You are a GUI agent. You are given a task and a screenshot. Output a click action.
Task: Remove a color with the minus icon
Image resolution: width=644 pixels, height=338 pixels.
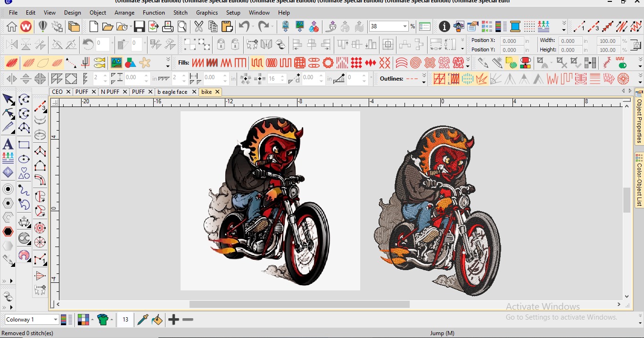(188, 320)
